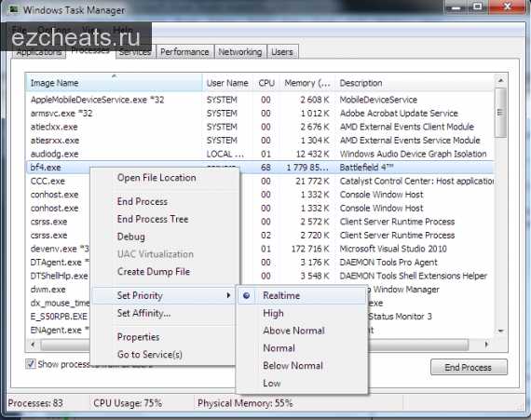Set priority to Below Normal
The image size is (531, 420).
tap(293, 366)
